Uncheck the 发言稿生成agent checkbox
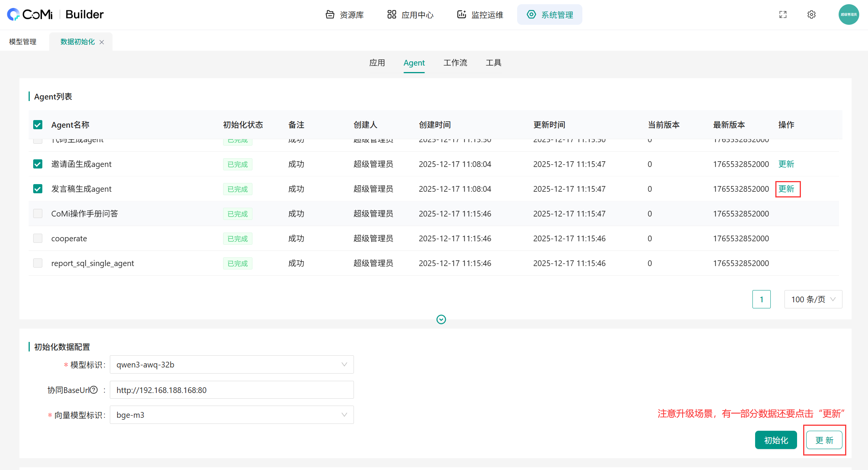 point(38,189)
